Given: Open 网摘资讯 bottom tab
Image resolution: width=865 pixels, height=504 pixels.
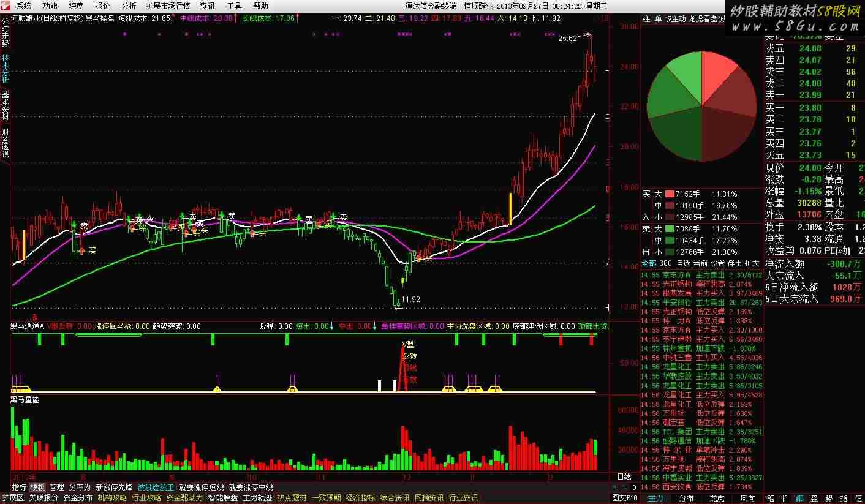Looking at the screenshot, I should (429, 498).
